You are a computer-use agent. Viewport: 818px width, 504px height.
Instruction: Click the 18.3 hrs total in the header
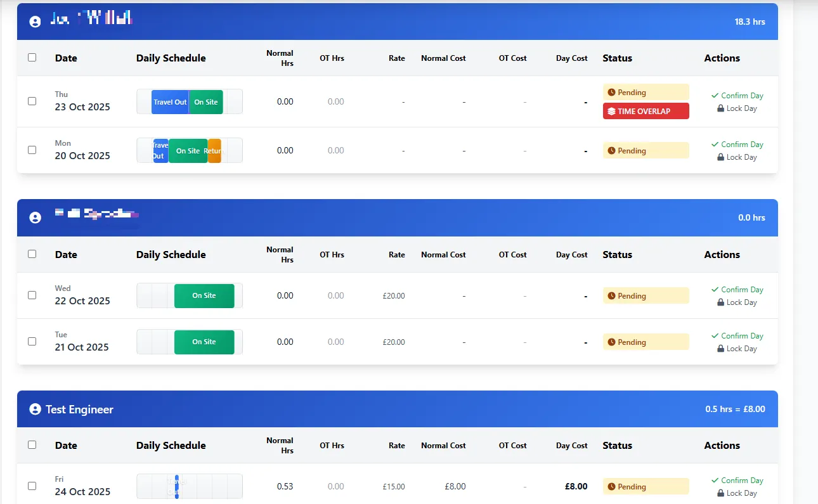click(750, 22)
